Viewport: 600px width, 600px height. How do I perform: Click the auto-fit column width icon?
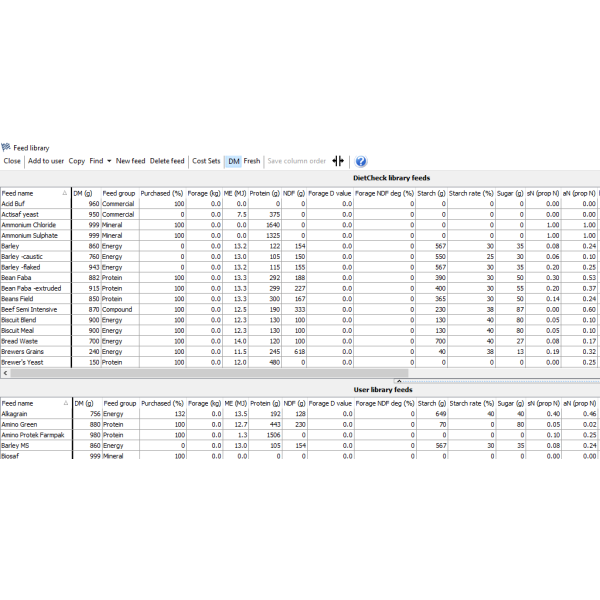click(338, 161)
